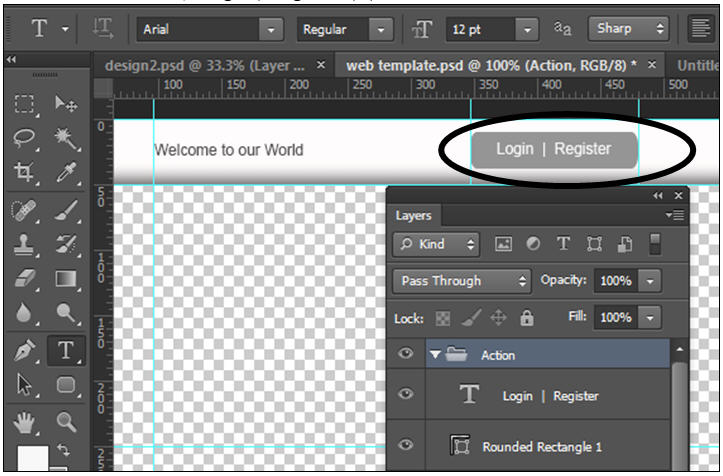Select the Login | Register text layer
Viewport: 723px width, 476px height.
click(x=548, y=395)
